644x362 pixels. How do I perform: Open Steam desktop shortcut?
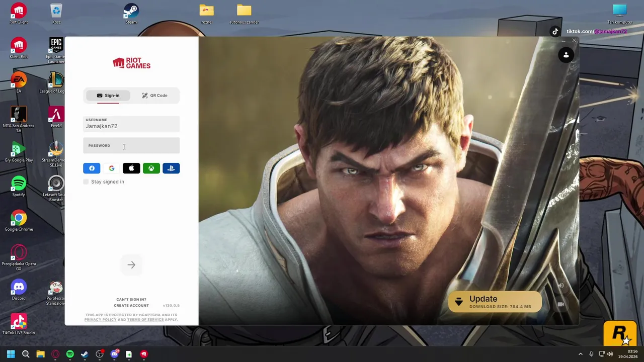tap(131, 14)
